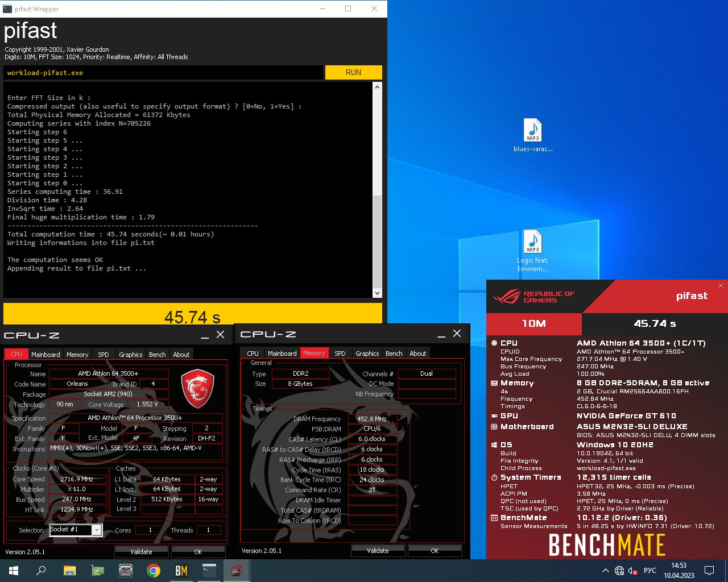Expand the Socket #1 selection dropdown
728x582 pixels.
[97, 530]
